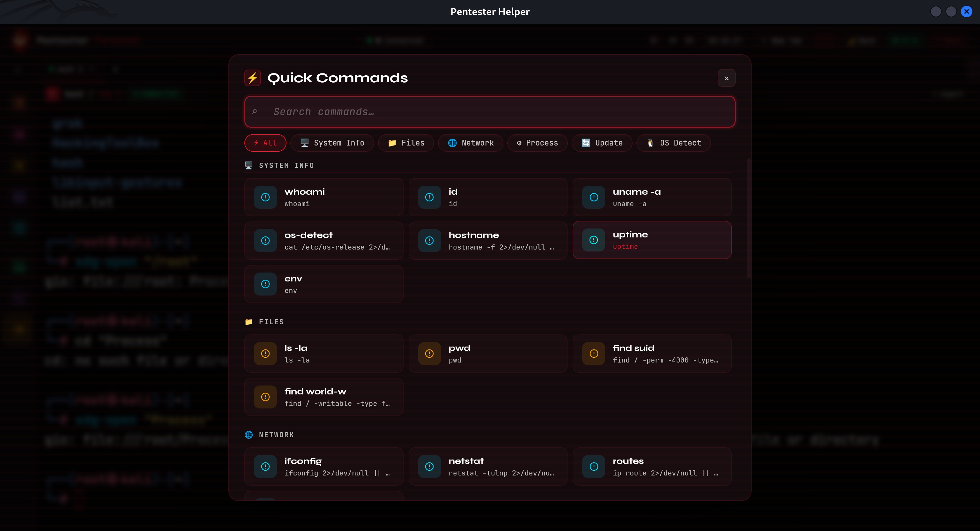
Task: Click the os-detect command icon
Action: 265,241
